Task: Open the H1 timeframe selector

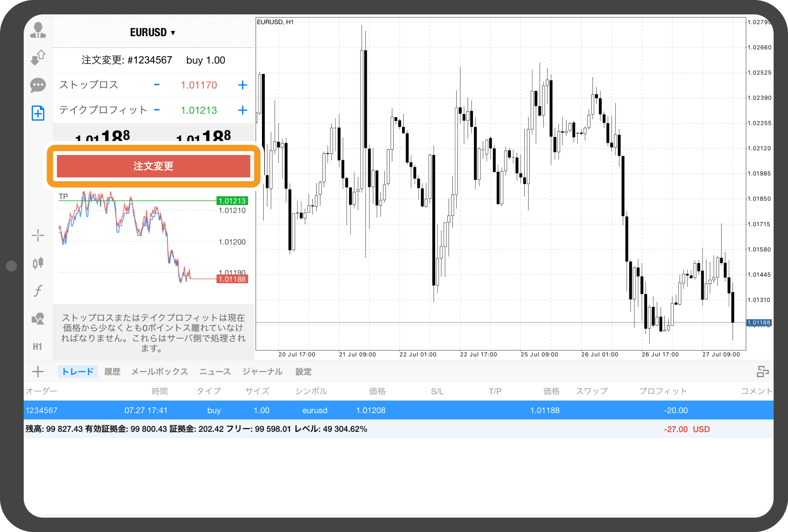Action: coord(38,347)
